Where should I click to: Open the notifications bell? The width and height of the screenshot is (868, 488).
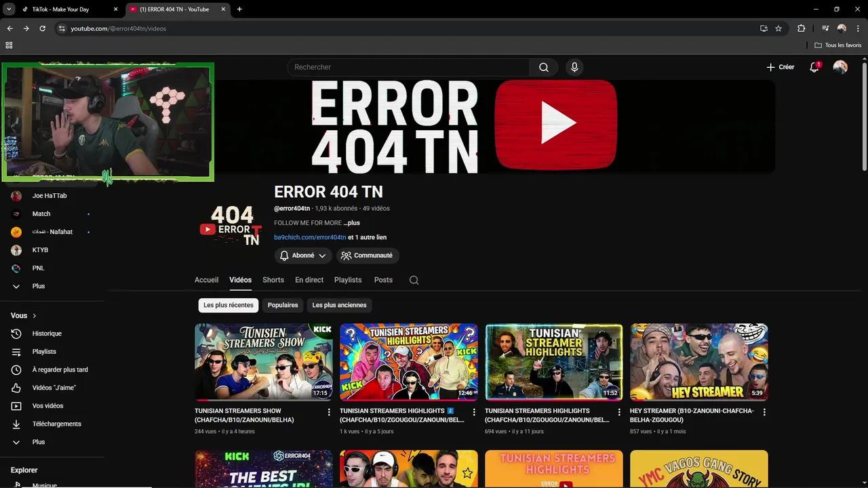click(814, 67)
